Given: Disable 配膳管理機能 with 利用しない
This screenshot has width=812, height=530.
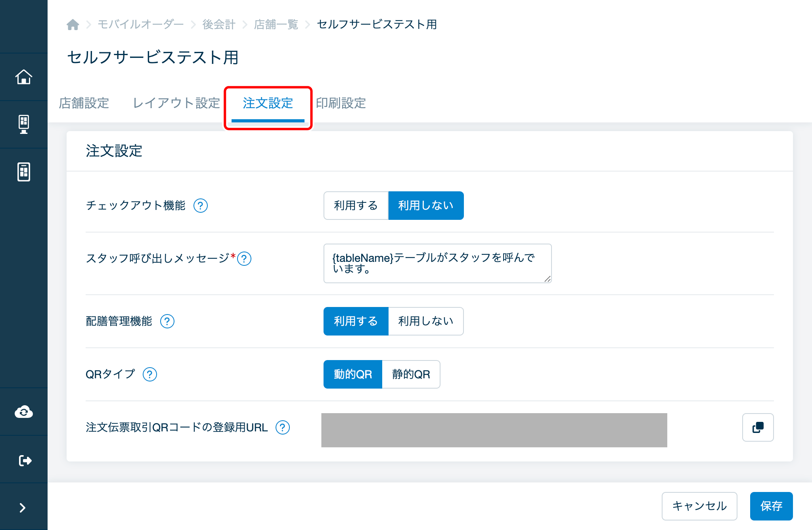Looking at the screenshot, I should coord(425,321).
